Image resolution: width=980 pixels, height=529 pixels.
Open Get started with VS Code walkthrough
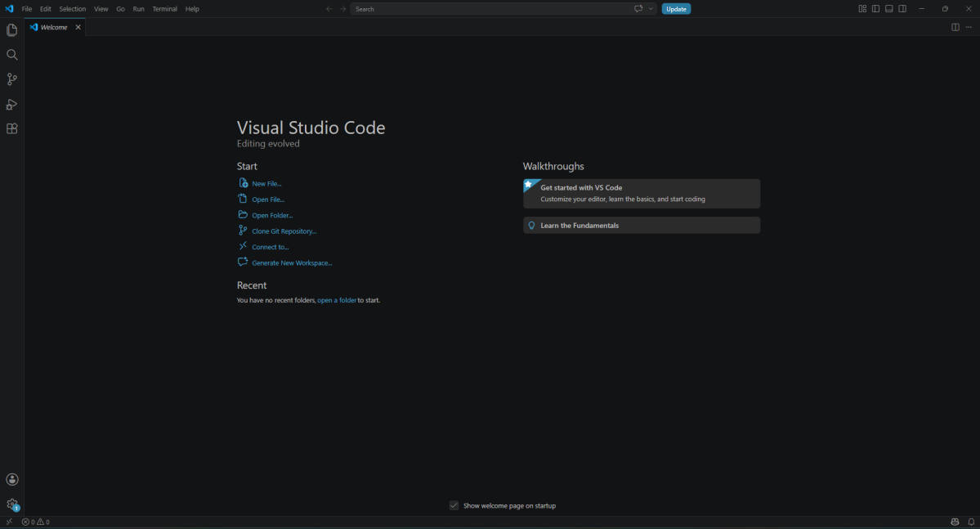[x=642, y=194]
